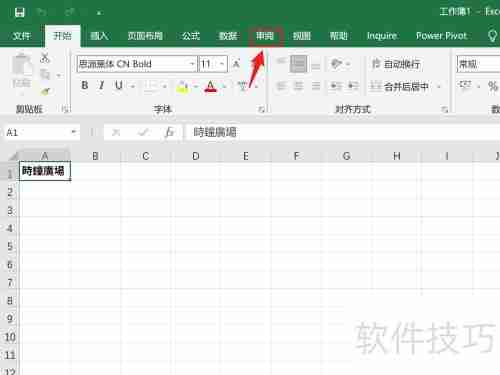This screenshot has height=375, width=500.
Task: Open the font size dropdown
Action: pyautogui.click(x=222, y=64)
